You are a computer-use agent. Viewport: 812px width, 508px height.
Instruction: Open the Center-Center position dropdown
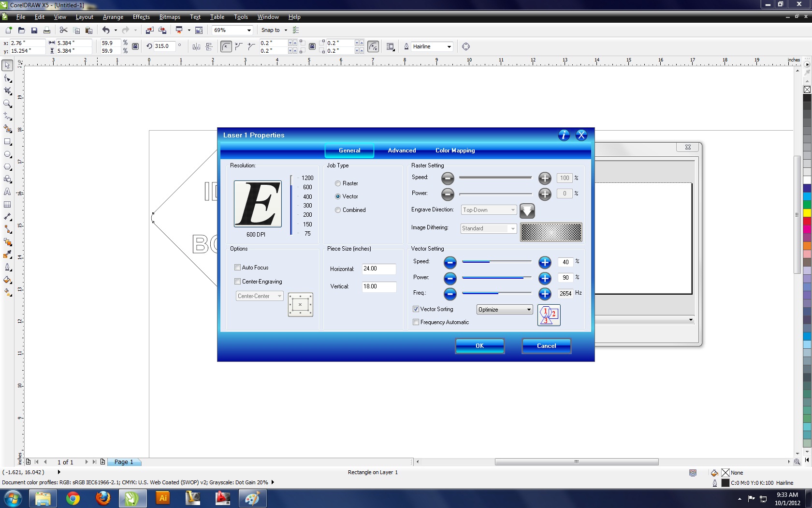pos(260,296)
